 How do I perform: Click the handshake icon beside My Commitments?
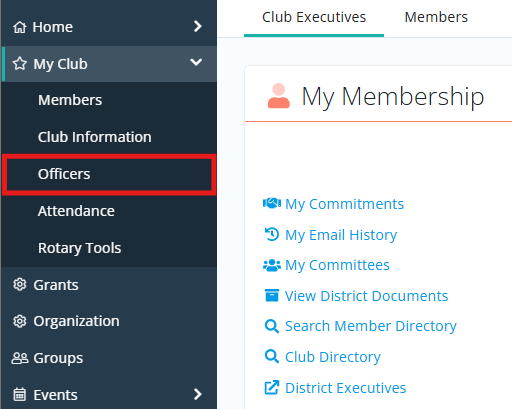(x=272, y=203)
